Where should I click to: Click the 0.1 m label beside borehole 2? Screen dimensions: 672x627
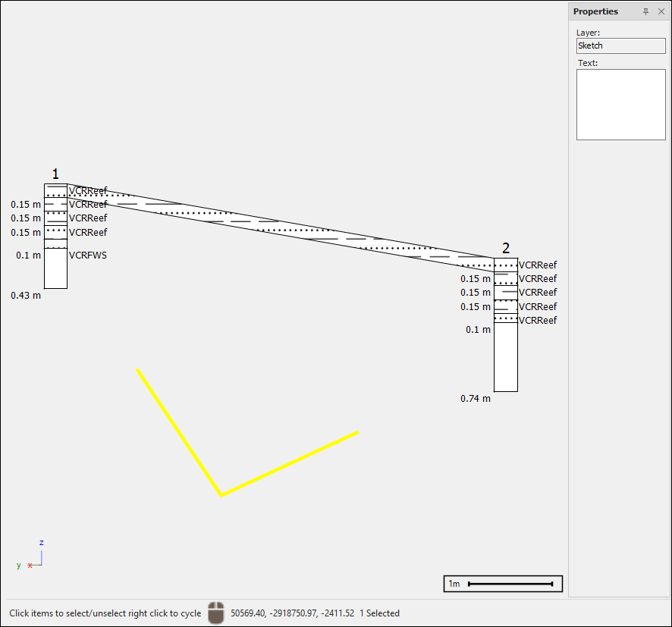click(x=478, y=330)
